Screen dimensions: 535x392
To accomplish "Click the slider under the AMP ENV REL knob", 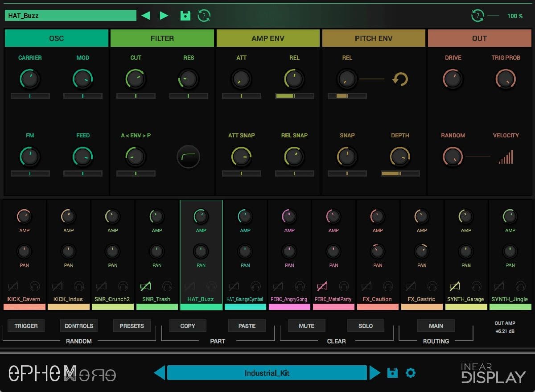I will [294, 96].
